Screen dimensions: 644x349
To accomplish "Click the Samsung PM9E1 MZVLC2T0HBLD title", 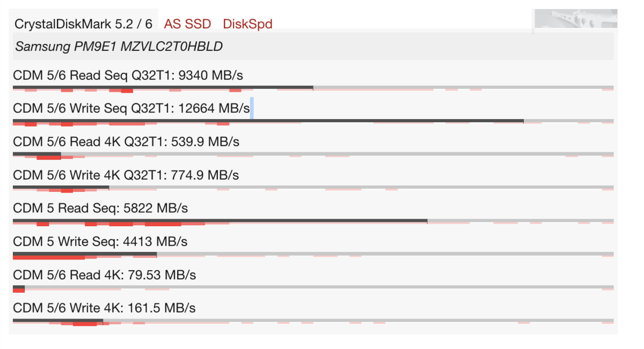I will (119, 47).
